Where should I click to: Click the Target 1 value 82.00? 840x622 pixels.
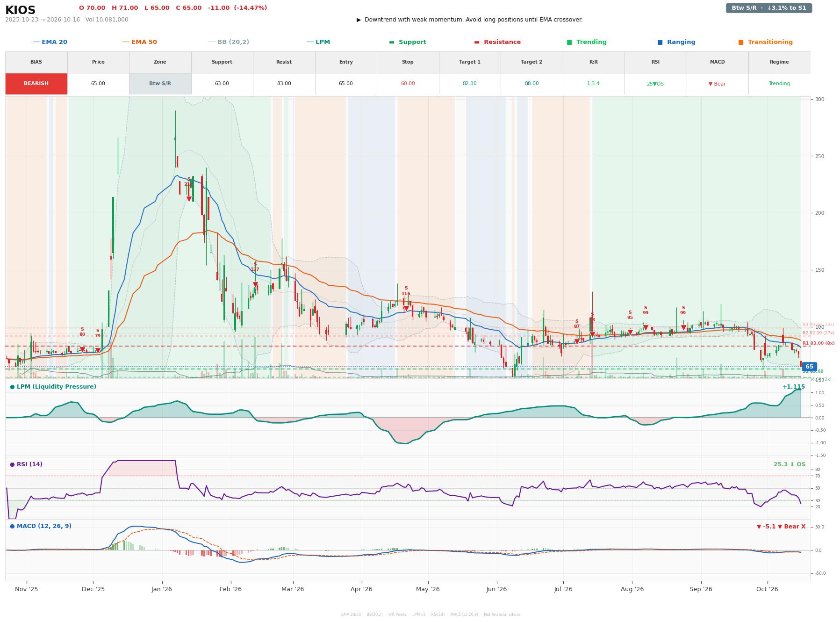[x=470, y=84]
